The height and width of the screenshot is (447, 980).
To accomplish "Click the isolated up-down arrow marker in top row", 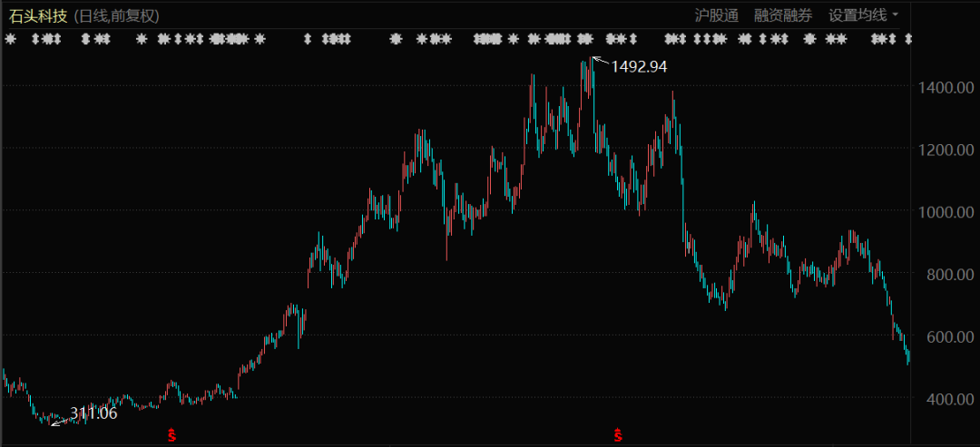I will tap(308, 39).
